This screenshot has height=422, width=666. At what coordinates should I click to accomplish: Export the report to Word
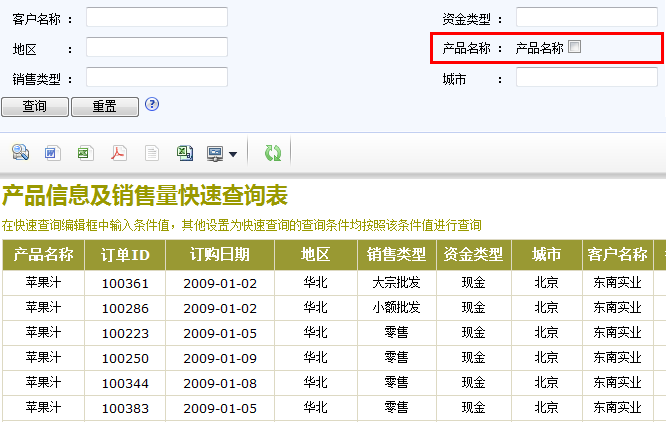click(52, 153)
